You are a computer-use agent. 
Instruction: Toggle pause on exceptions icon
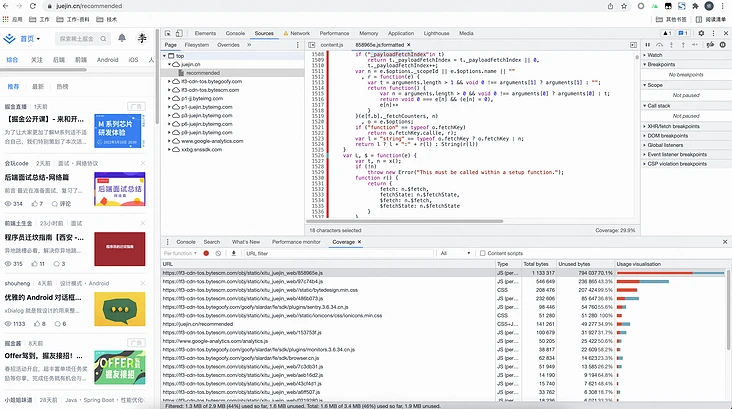coord(722,45)
